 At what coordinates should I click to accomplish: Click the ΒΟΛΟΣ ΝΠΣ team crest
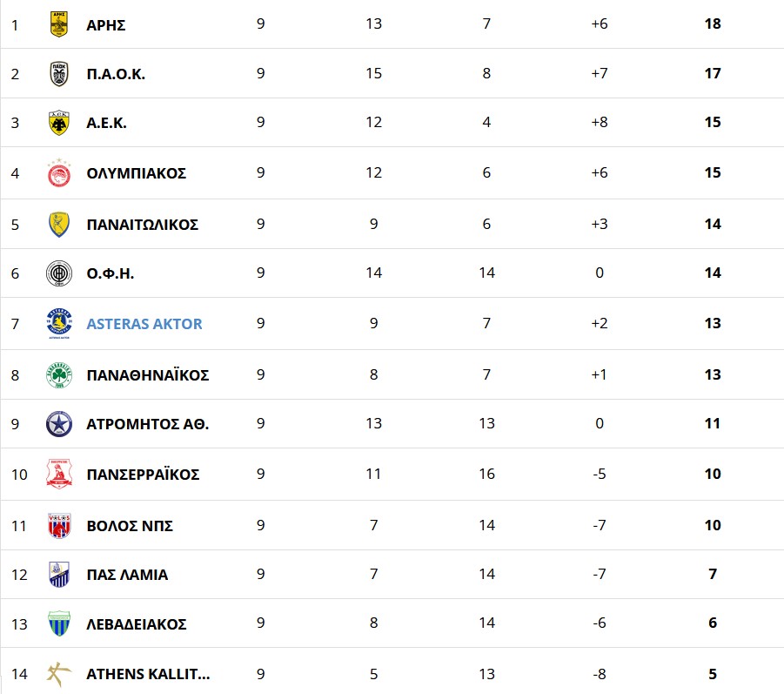(59, 525)
